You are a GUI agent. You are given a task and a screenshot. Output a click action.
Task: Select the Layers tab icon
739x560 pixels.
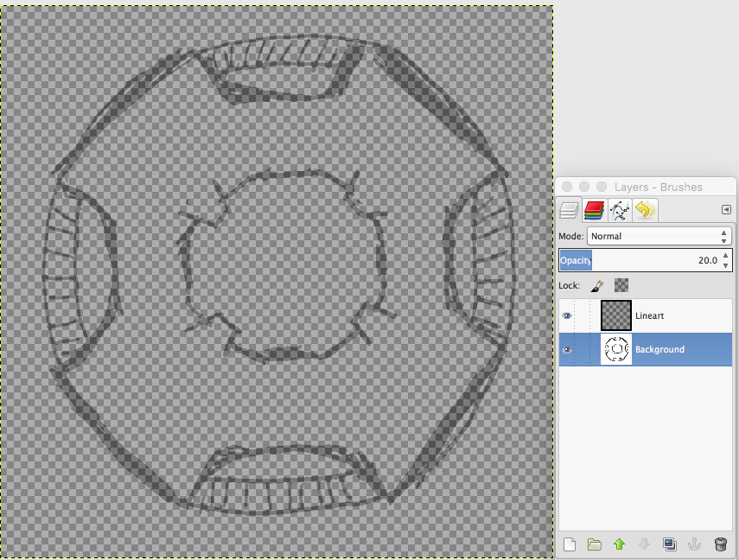click(569, 210)
